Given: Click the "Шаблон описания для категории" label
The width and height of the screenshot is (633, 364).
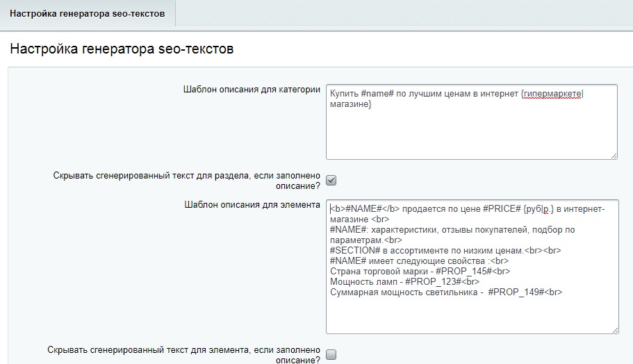Looking at the screenshot, I should pos(252,90).
